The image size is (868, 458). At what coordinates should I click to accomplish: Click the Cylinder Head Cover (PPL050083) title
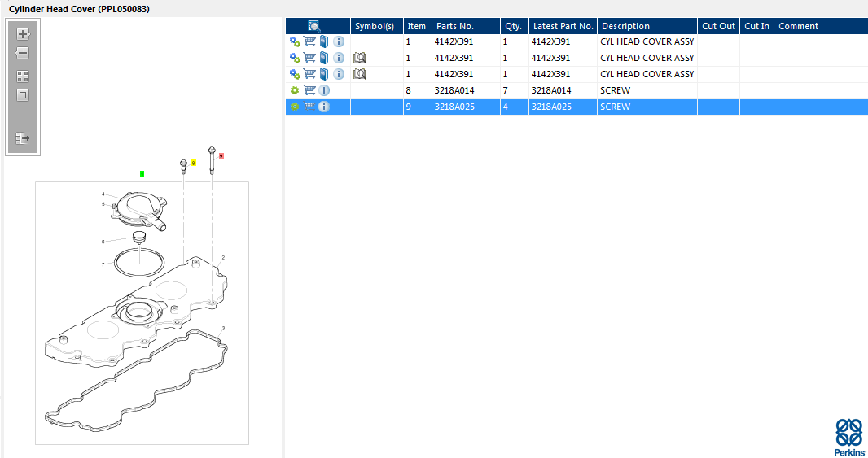[x=79, y=9]
